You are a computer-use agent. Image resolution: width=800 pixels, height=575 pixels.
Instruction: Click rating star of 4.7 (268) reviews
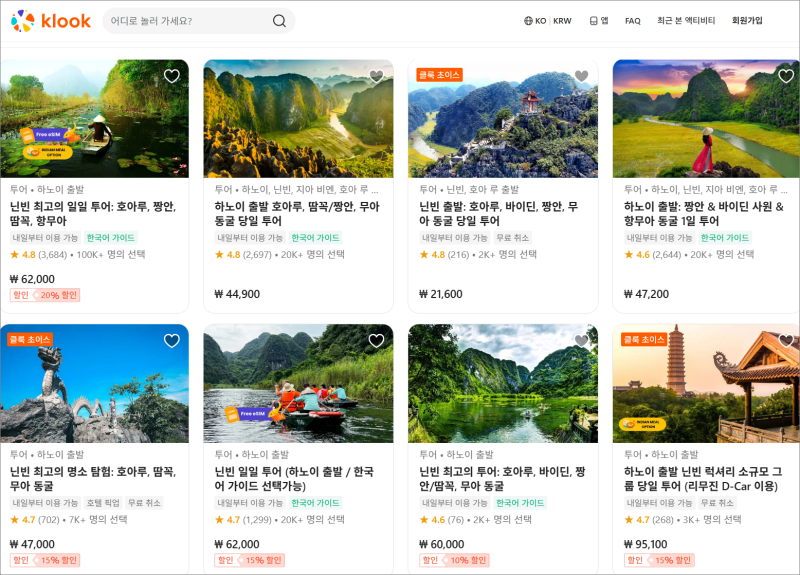coord(629,519)
